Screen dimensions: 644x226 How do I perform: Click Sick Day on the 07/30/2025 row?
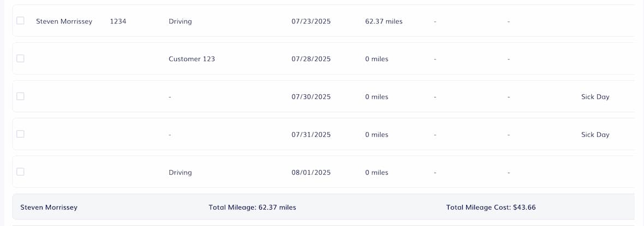pyautogui.click(x=595, y=97)
